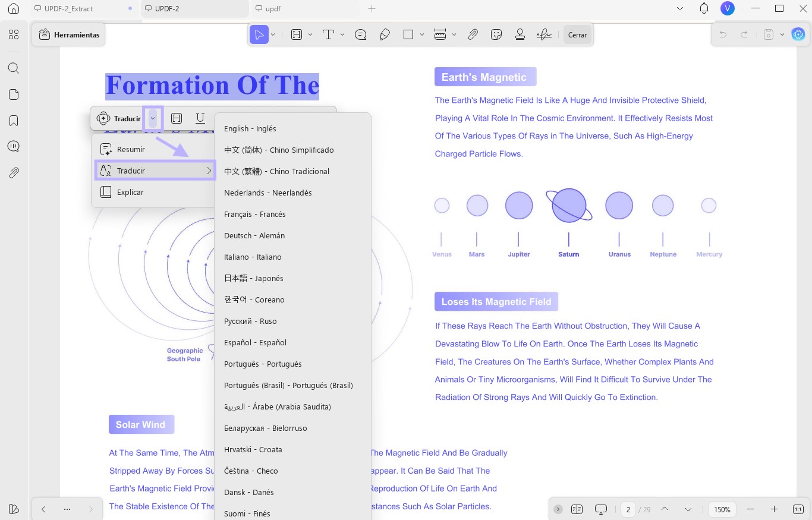Click the fit actual size 1:1 button

pyautogui.click(x=798, y=509)
